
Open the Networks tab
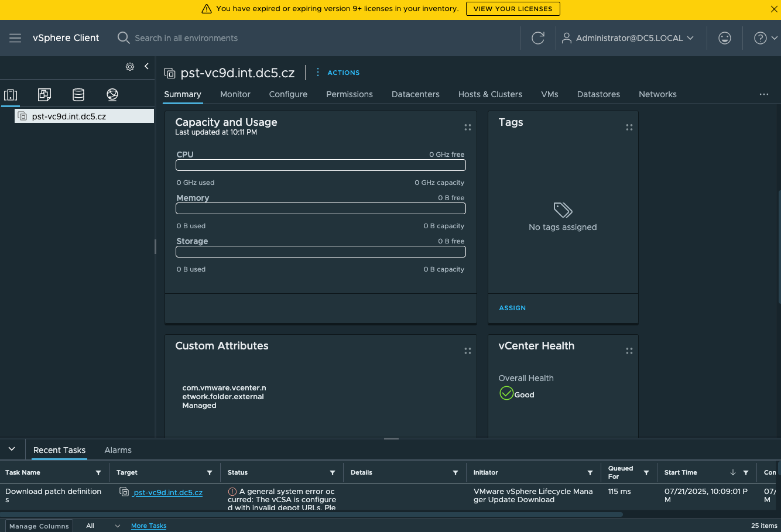[657, 94]
